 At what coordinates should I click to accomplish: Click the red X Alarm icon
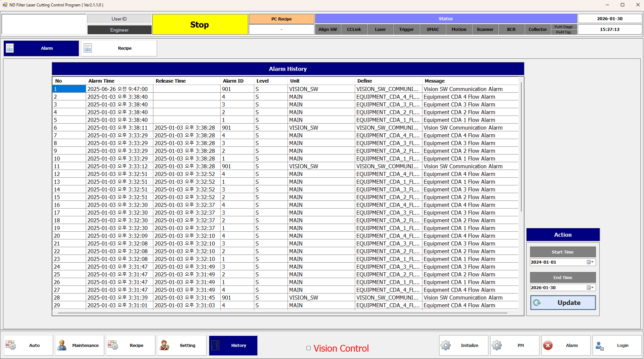coord(548,345)
